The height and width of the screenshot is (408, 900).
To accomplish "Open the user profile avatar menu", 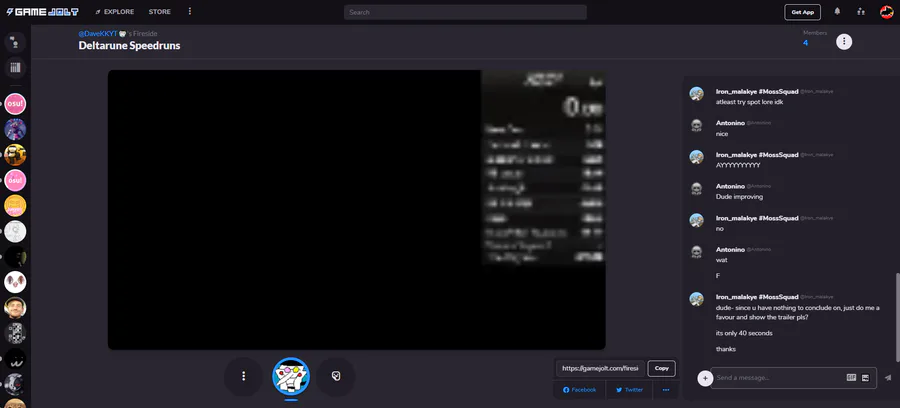I will point(887,12).
